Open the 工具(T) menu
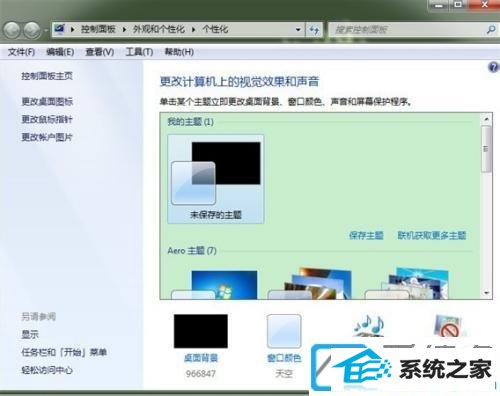Image resolution: width=500 pixels, height=396 pixels. pyautogui.click(x=139, y=52)
